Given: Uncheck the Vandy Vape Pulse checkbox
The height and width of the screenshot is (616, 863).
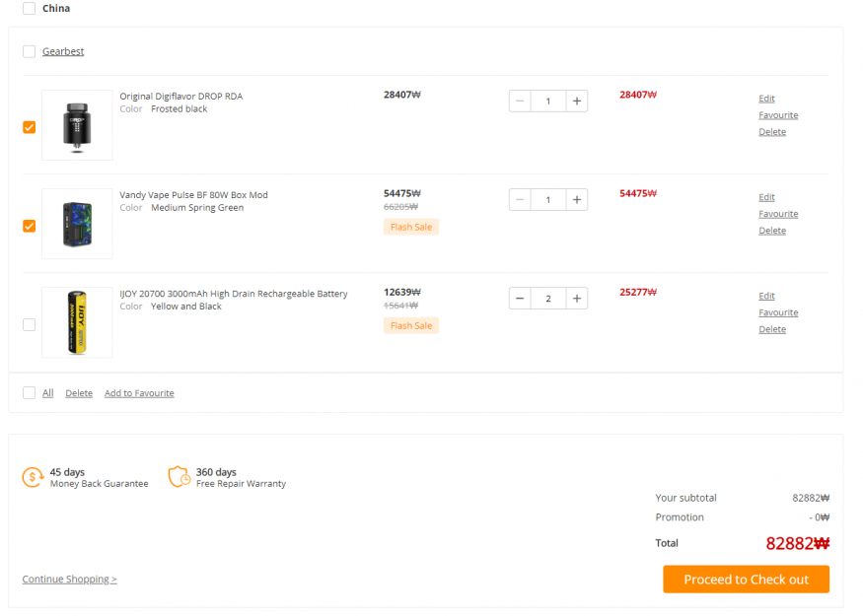Looking at the screenshot, I should point(30,226).
